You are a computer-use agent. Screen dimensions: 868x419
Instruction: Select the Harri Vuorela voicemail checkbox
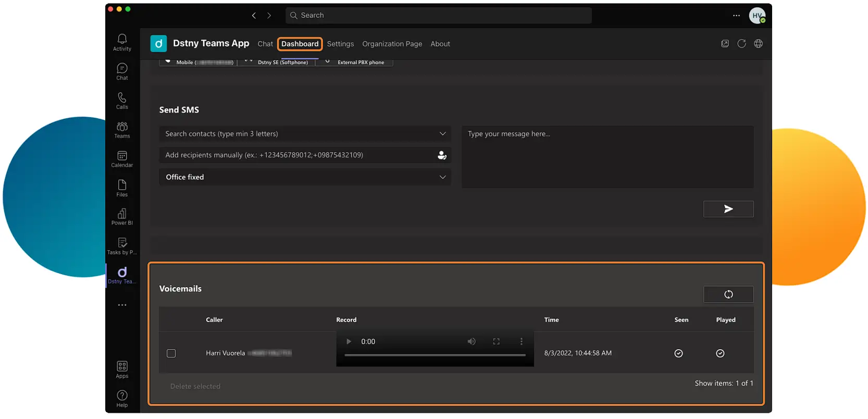(x=171, y=353)
